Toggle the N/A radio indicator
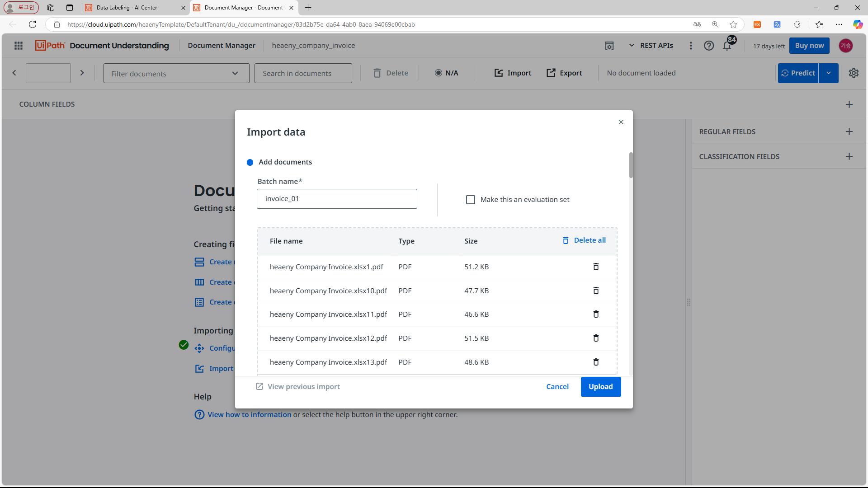The width and height of the screenshot is (868, 488). (438, 73)
